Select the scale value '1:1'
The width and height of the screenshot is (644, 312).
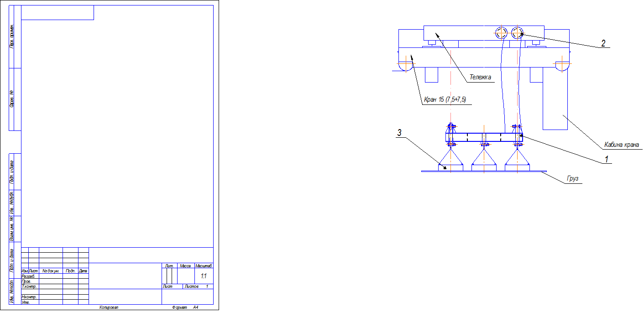(x=204, y=276)
